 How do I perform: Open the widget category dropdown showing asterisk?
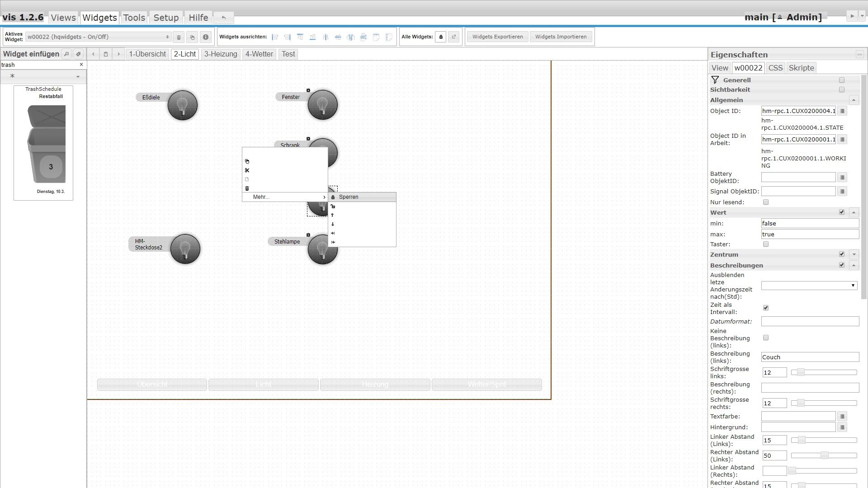coord(43,76)
